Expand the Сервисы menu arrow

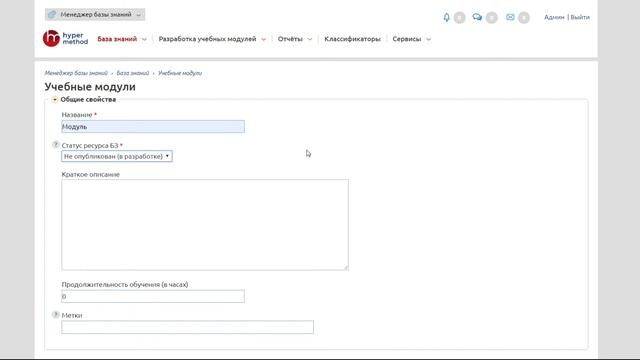click(428, 39)
